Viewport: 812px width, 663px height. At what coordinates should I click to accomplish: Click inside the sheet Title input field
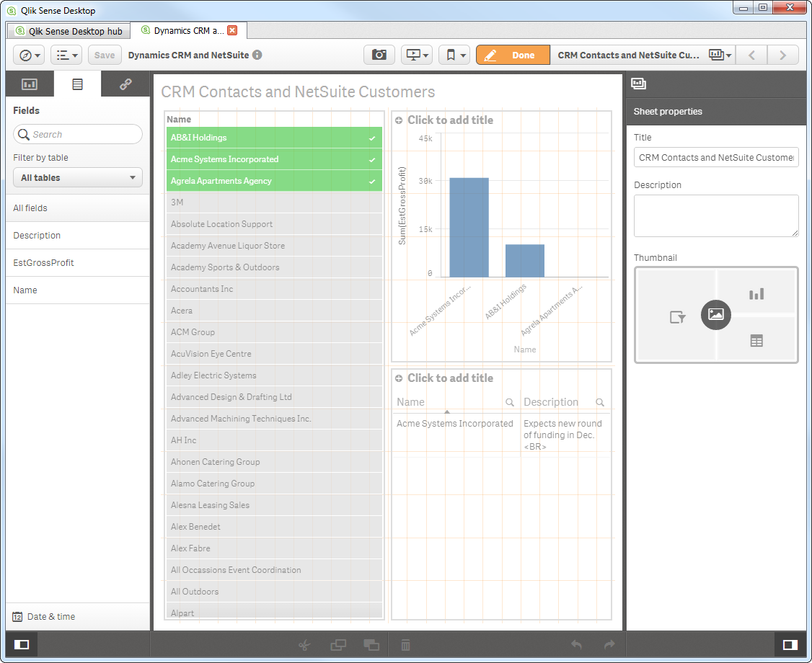click(x=715, y=157)
